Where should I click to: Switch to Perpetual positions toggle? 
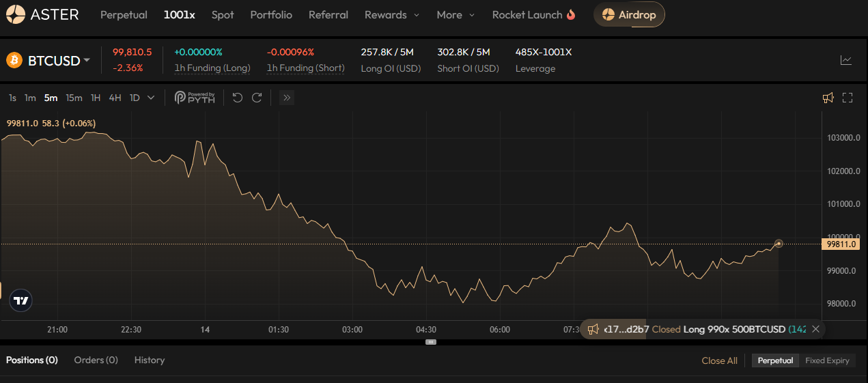(775, 360)
